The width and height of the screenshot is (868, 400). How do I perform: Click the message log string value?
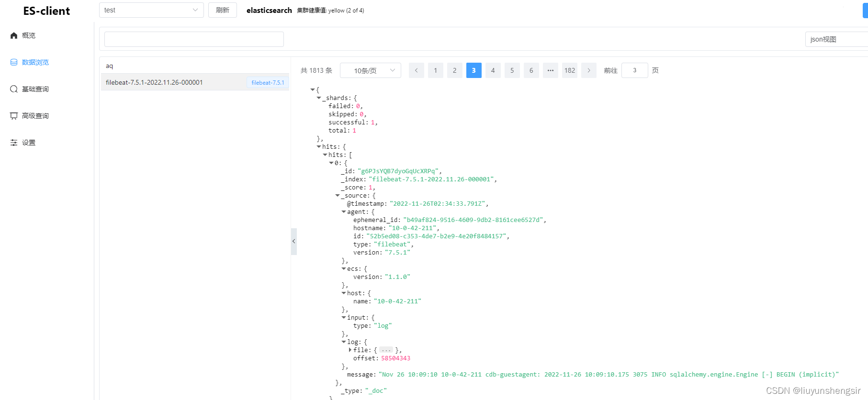tap(609, 375)
